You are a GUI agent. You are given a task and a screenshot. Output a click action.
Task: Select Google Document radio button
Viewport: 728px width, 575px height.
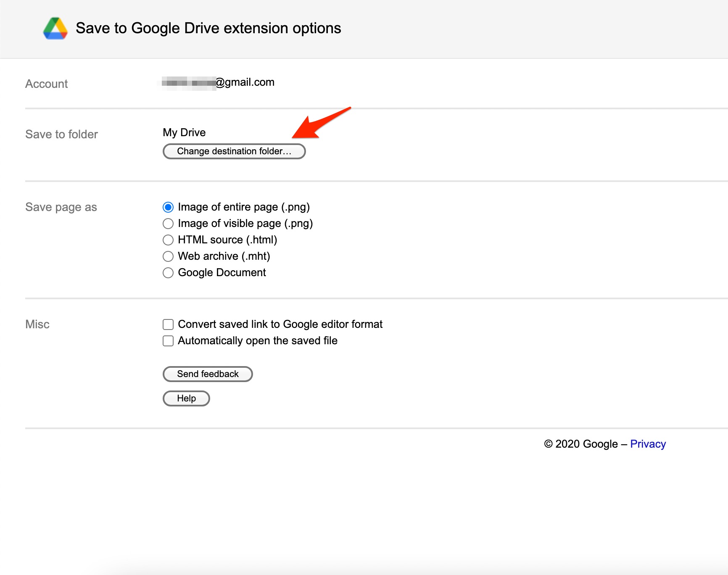(x=168, y=273)
